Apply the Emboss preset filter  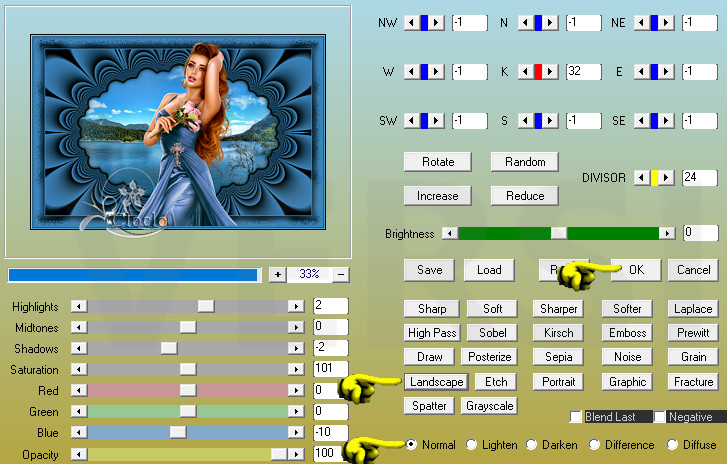tap(628, 333)
